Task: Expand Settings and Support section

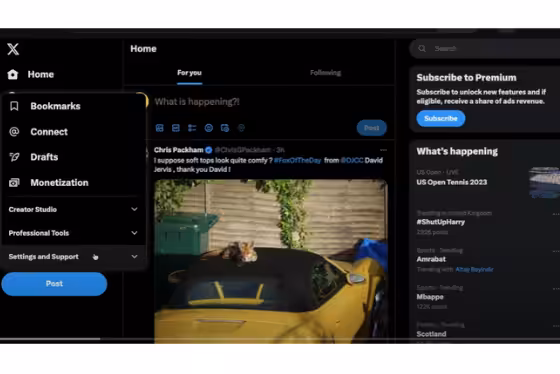Action: [73, 256]
